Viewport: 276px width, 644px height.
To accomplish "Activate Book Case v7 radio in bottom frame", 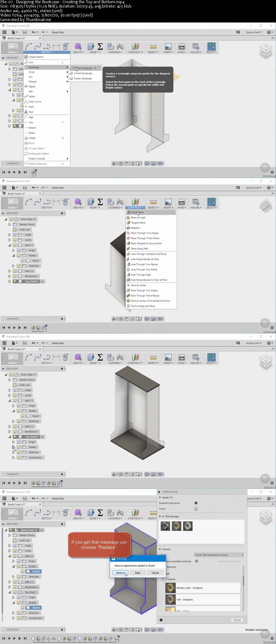I will tap(42, 530).
